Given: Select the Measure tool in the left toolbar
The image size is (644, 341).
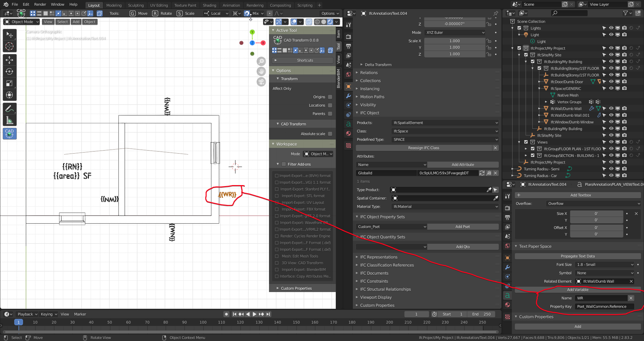Looking at the screenshot, I should pos(10,119).
